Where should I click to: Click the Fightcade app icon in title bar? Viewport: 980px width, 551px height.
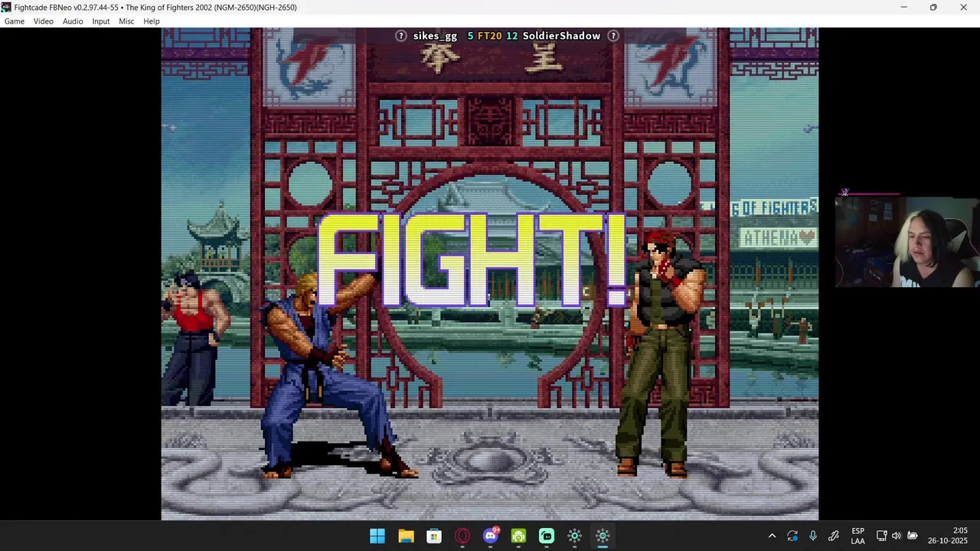6,7
